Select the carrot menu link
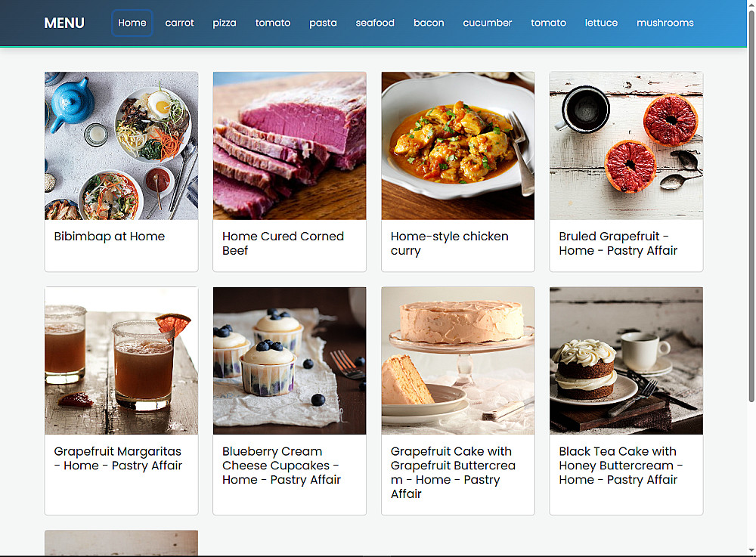The width and height of the screenshot is (756, 557). 179,23
